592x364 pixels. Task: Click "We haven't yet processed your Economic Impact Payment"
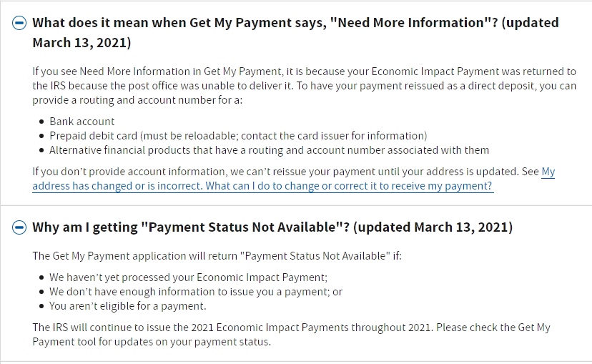pos(189,277)
